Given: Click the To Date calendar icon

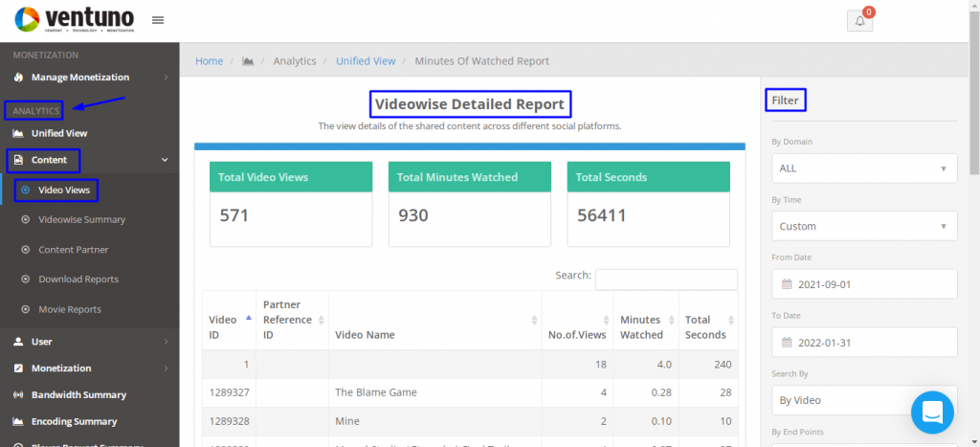Looking at the screenshot, I should click(x=787, y=343).
